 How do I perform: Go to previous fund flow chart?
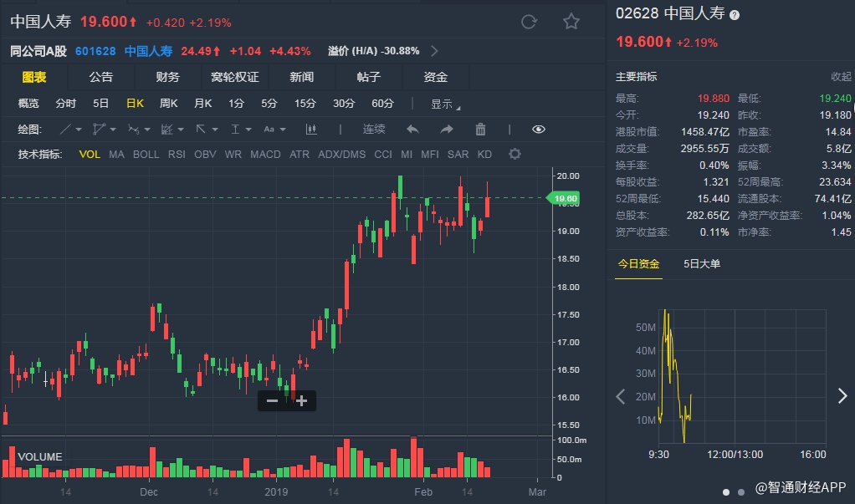click(x=621, y=396)
